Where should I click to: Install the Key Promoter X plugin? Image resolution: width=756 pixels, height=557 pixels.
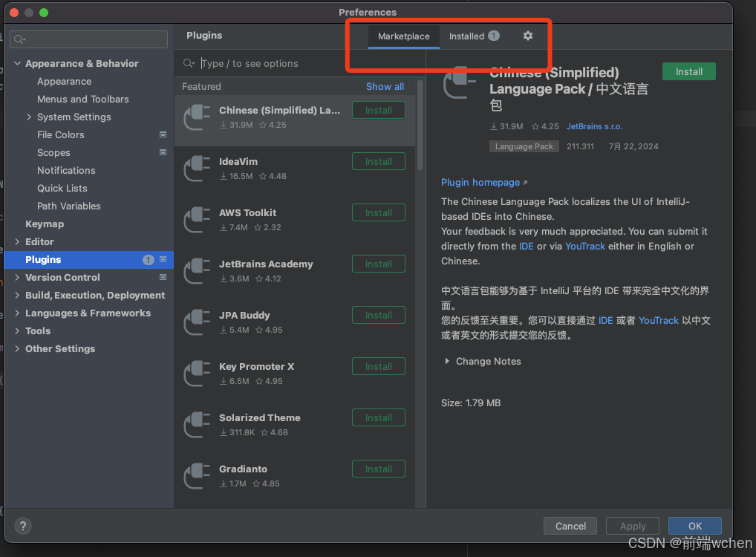(379, 366)
